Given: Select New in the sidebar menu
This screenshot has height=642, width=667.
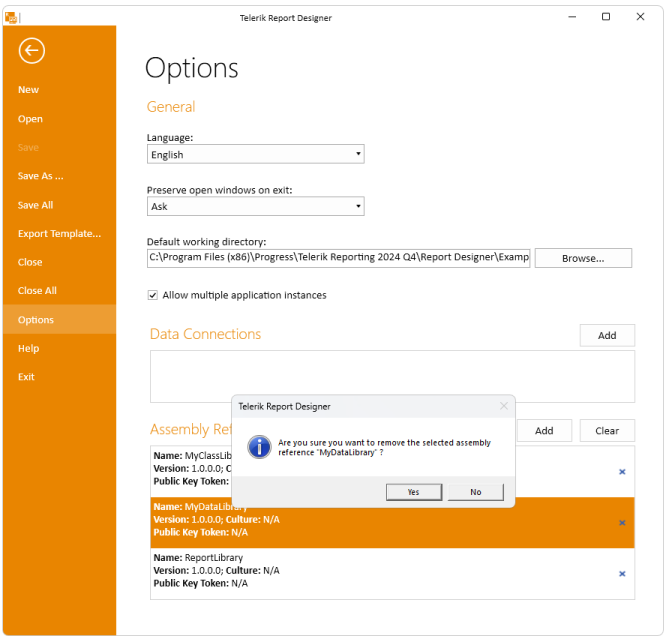Looking at the screenshot, I should [x=29, y=90].
